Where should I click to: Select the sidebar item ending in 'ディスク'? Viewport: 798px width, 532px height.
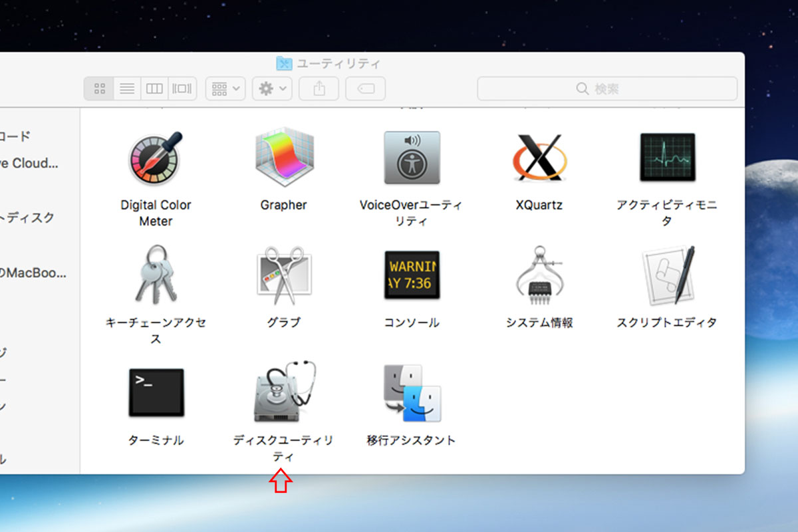pos(28,217)
